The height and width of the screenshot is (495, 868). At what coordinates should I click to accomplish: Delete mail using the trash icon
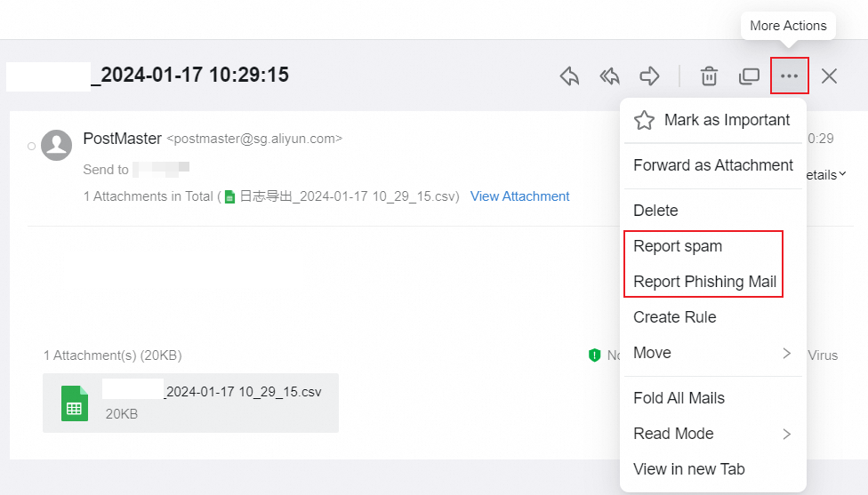(x=709, y=76)
